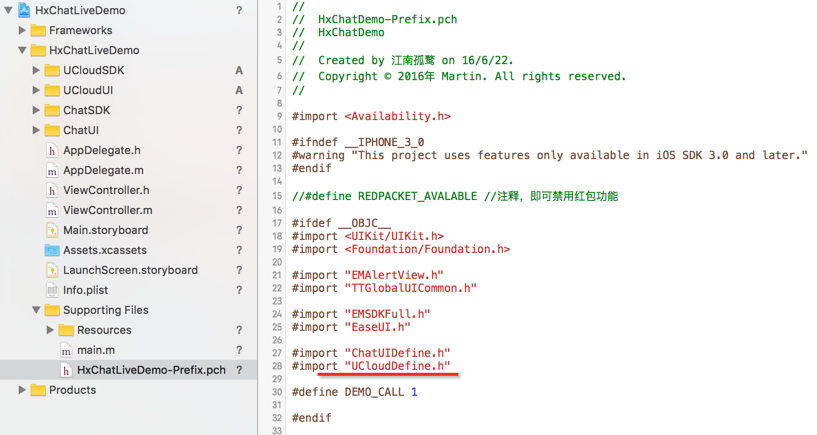Expand the Frameworks folder triangle
Image resolution: width=817 pixels, height=435 pixels.
[x=22, y=30]
